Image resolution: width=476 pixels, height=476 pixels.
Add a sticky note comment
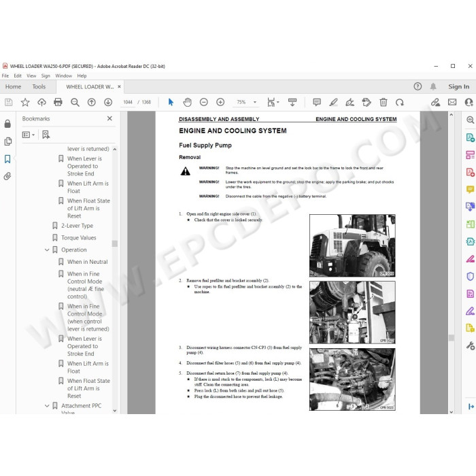point(317,102)
